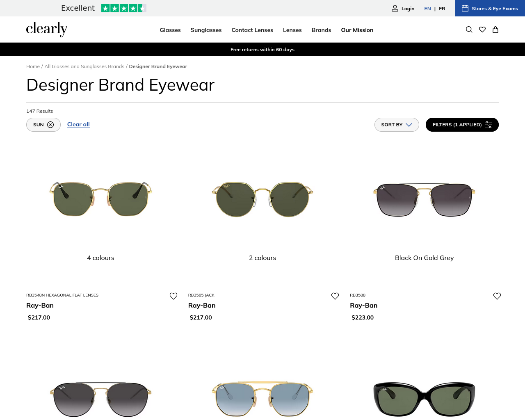The image size is (525, 420).
Task: Favorite the RB3565 Jack sunglasses
Action: click(x=335, y=296)
